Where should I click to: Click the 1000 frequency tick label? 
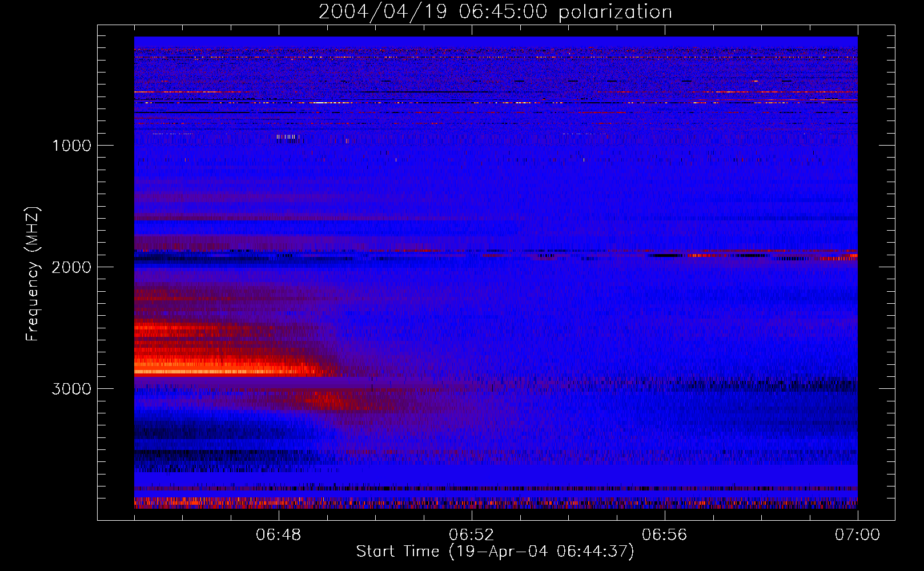click(71, 146)
